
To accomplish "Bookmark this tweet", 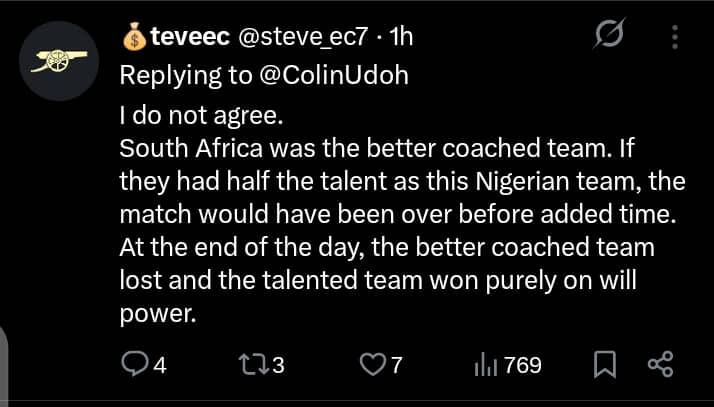I will [x=604, y=365].
